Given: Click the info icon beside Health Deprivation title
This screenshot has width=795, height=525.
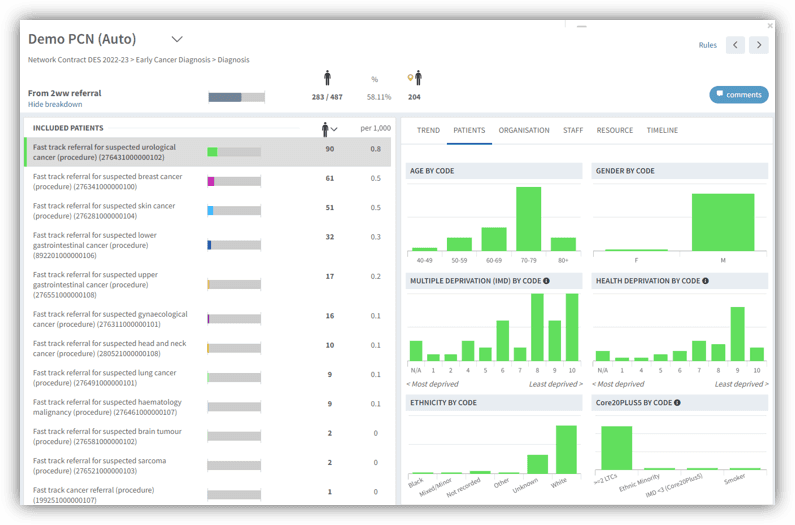Looking at the screenshot, I should pos(705,281).
